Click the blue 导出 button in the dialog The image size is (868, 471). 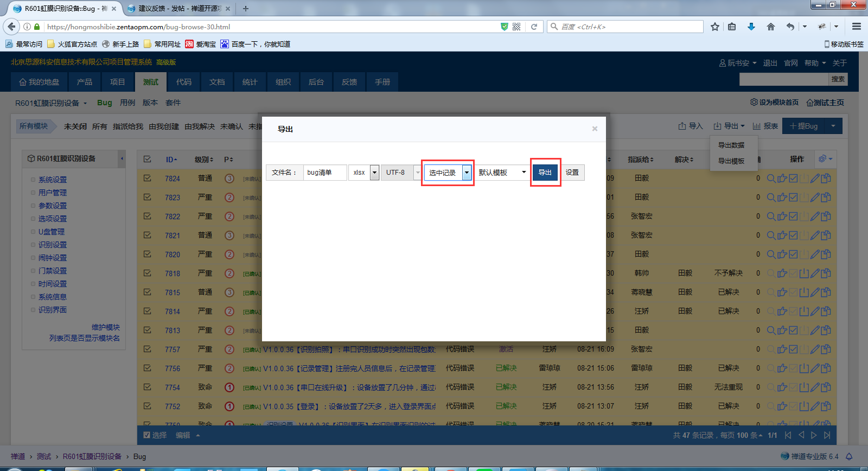tap(545, 173)
